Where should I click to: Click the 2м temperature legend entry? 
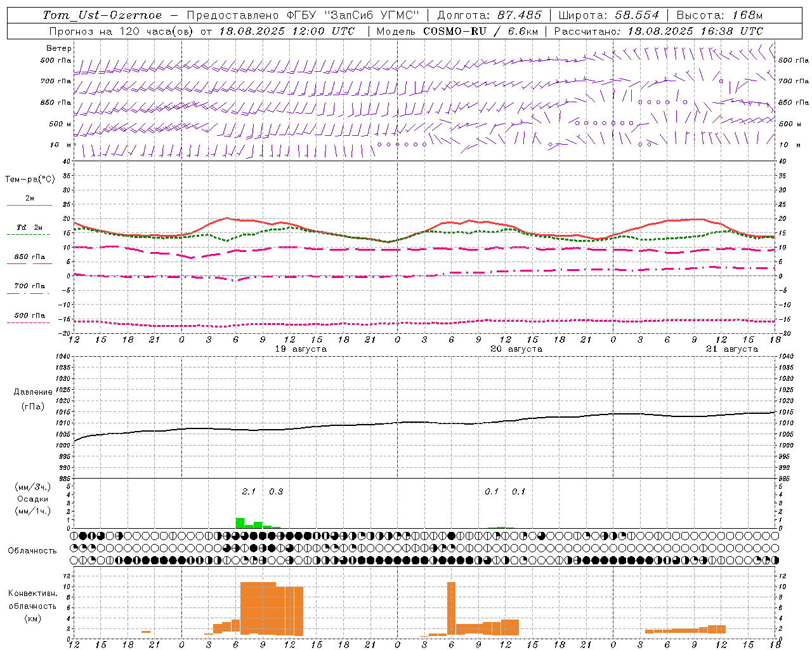(30, 199)
